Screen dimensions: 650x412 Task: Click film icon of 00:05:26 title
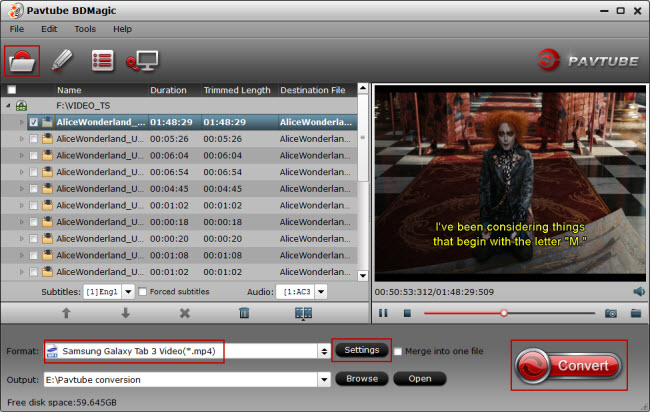point(47,138)
